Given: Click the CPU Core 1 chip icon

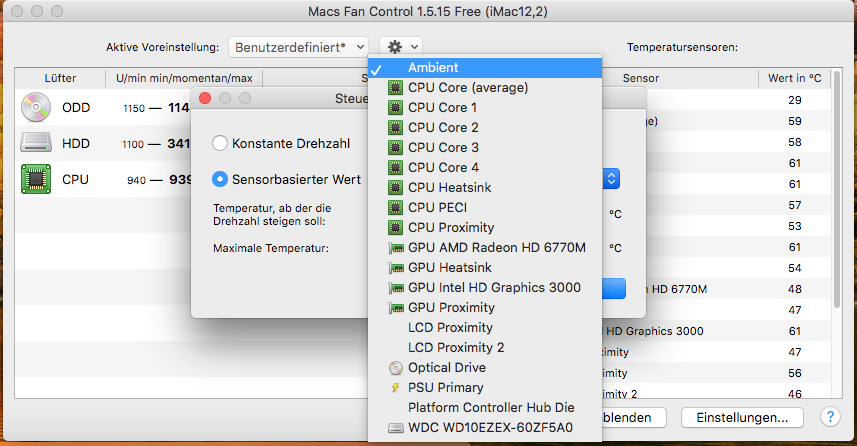Looking at the screenshot, I should pyautogui.click(x=395, y=108).
